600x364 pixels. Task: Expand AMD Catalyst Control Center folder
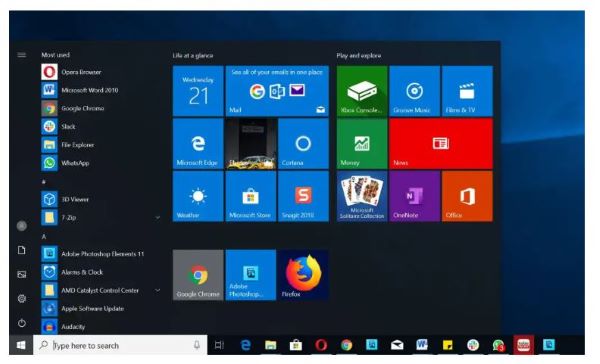pos(157,290)
